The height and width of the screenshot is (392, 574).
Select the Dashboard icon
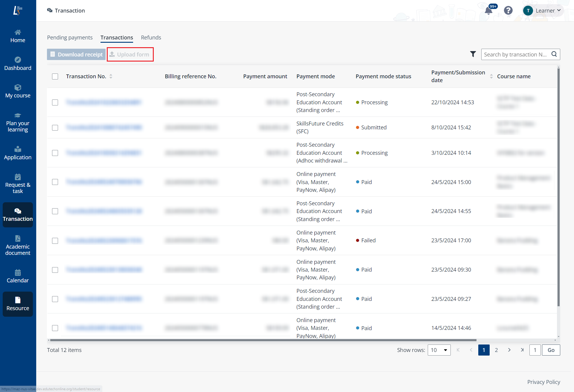(18, 63)
